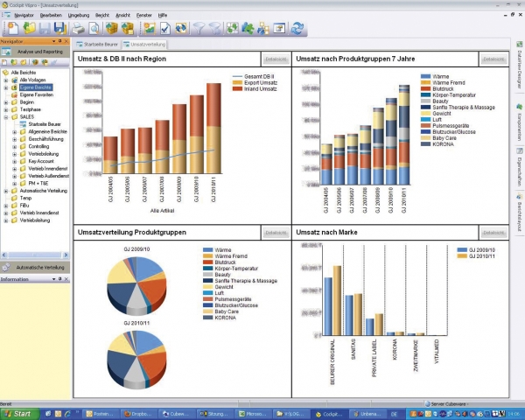Open the Bericht menu

tap(101, 16)
